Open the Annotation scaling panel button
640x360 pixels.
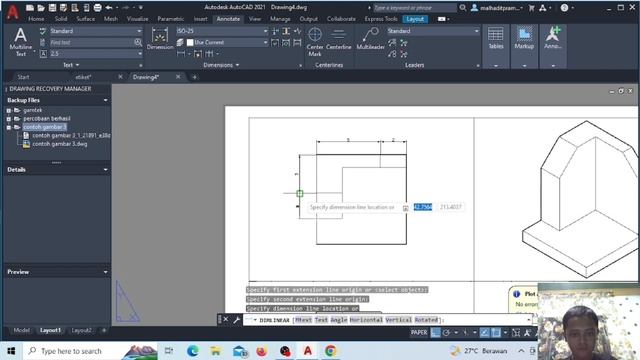pyautogui.click(x=553, y=46)
